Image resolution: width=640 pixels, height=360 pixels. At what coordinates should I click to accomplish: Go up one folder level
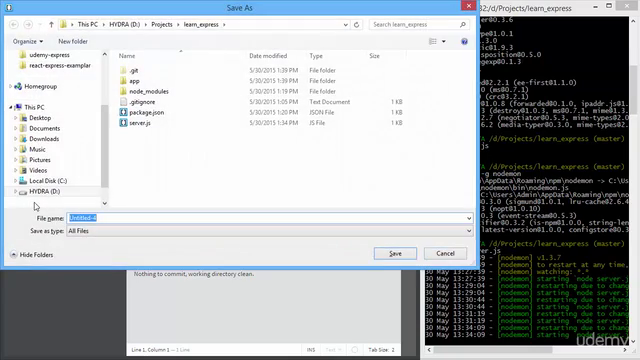point(51,24)
